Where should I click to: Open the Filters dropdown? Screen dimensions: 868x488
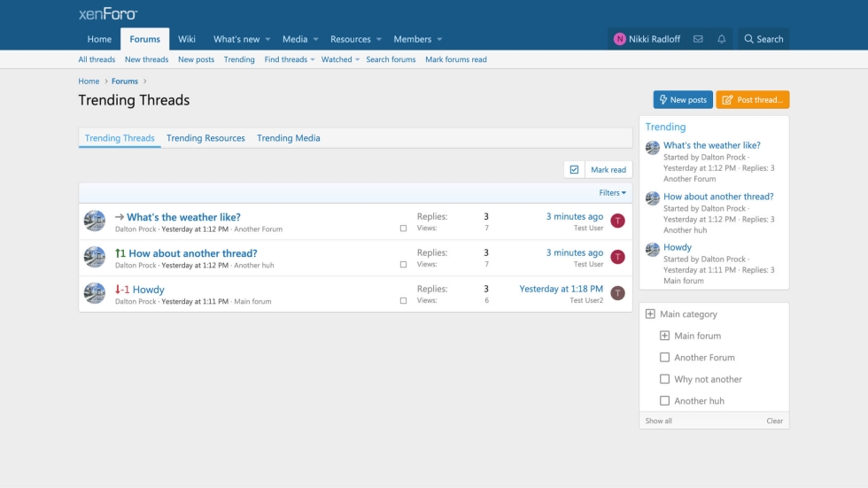tap(612, 193)
